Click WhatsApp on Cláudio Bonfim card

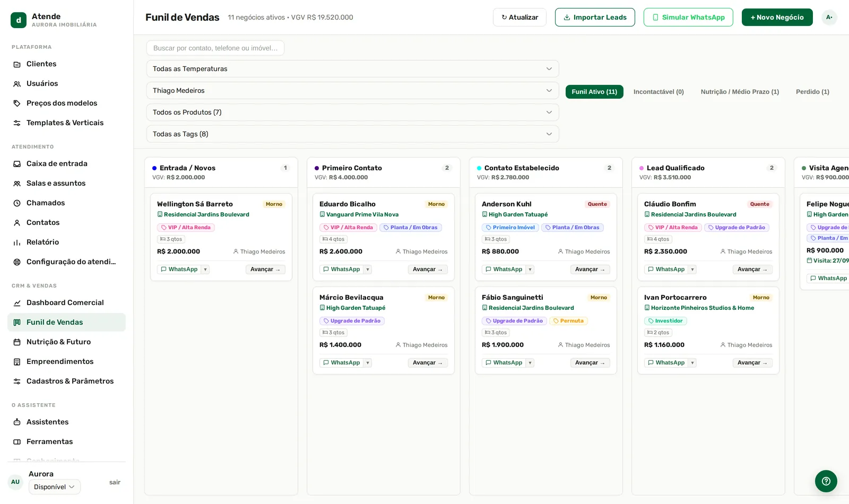point(665,270)
